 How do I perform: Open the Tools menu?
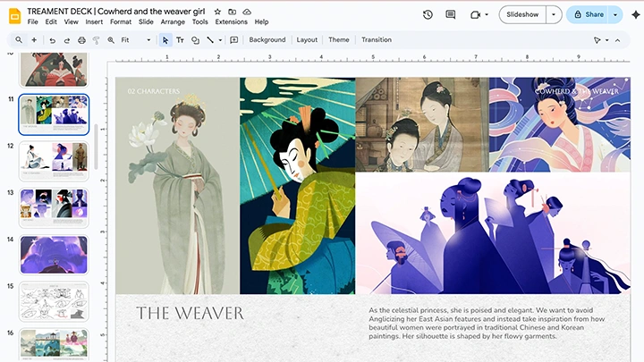(200, 22)
